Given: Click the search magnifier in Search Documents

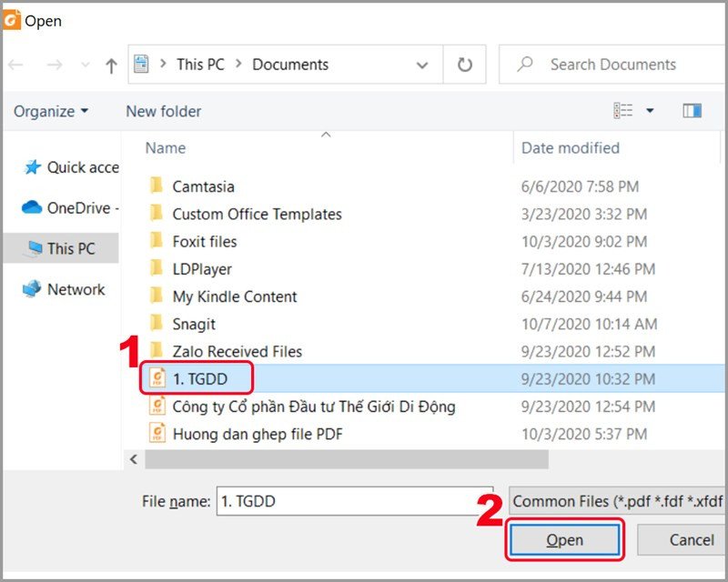Looking at the screenshot, I should 525,64.
